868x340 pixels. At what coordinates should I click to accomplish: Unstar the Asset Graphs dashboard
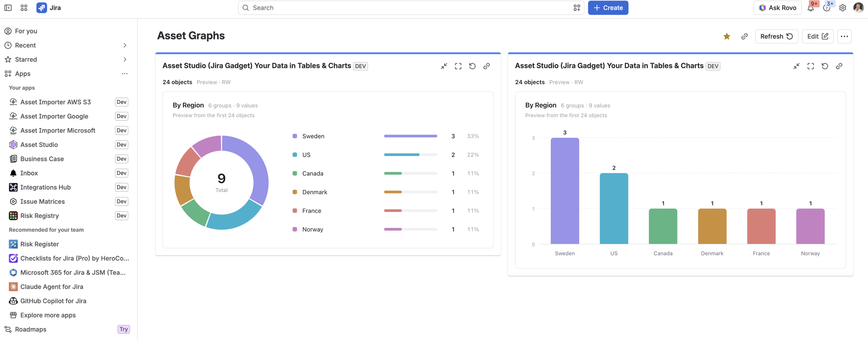pyautogui.click(x=727, y=36)
